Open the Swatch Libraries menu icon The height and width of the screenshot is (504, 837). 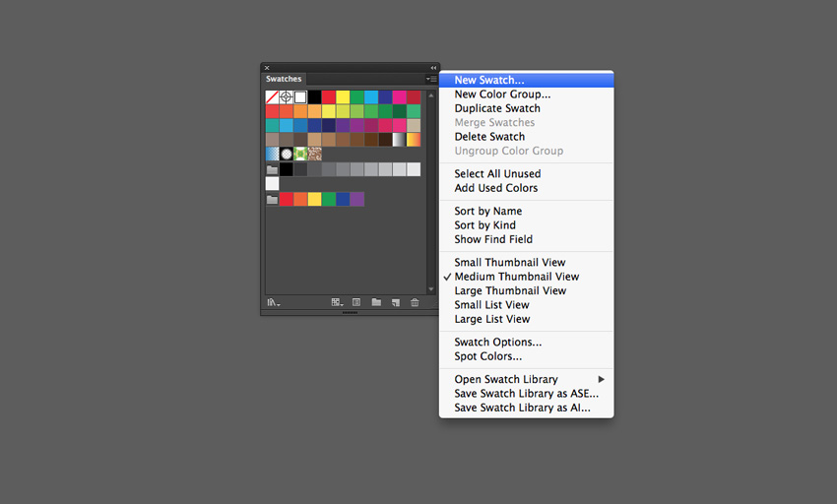274,303
